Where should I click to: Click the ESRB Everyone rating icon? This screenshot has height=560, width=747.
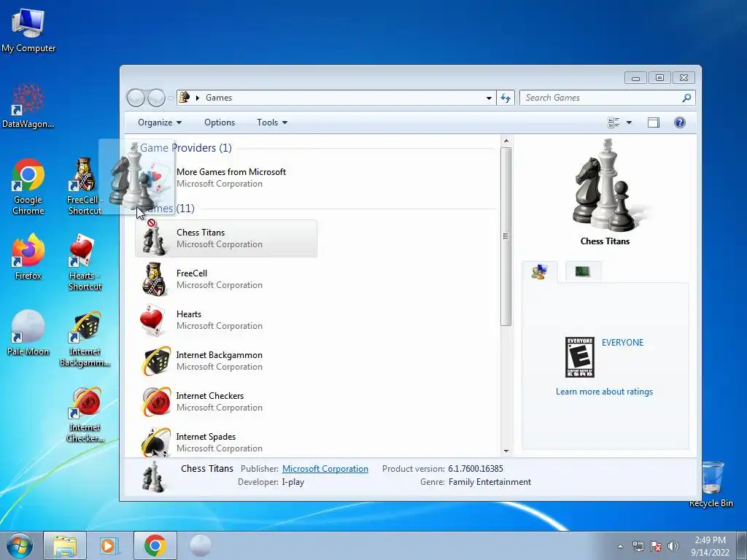coord(579,357)
